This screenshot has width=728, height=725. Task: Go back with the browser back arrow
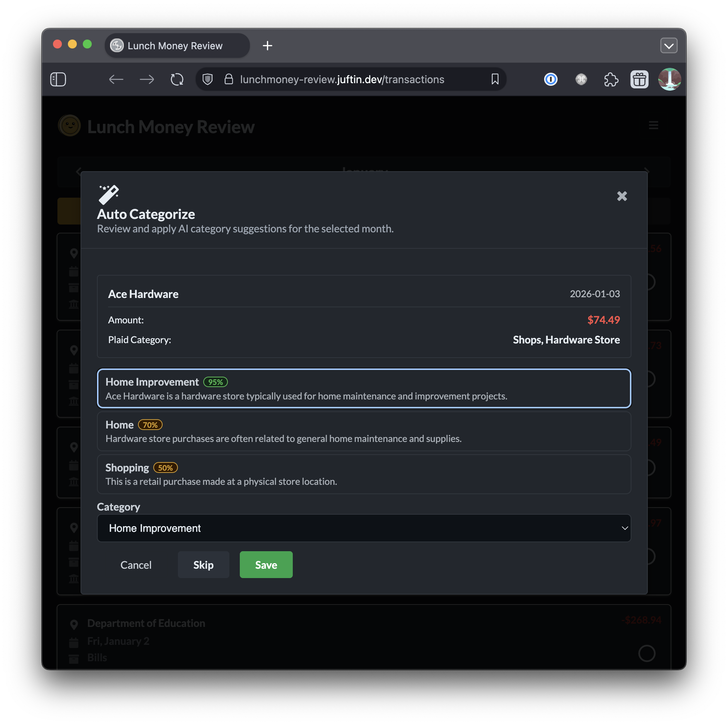[x=116, y=79]
